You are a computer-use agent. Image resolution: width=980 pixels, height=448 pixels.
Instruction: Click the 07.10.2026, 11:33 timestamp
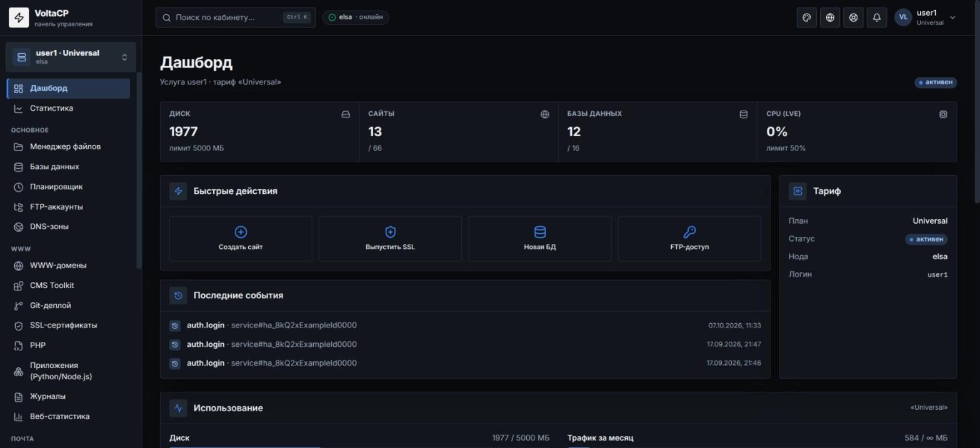[734, 326]
